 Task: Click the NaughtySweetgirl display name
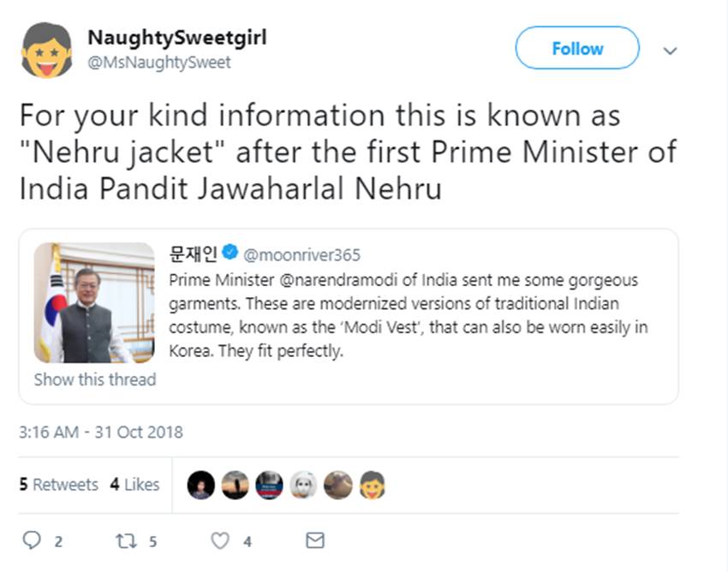(176, 39)
